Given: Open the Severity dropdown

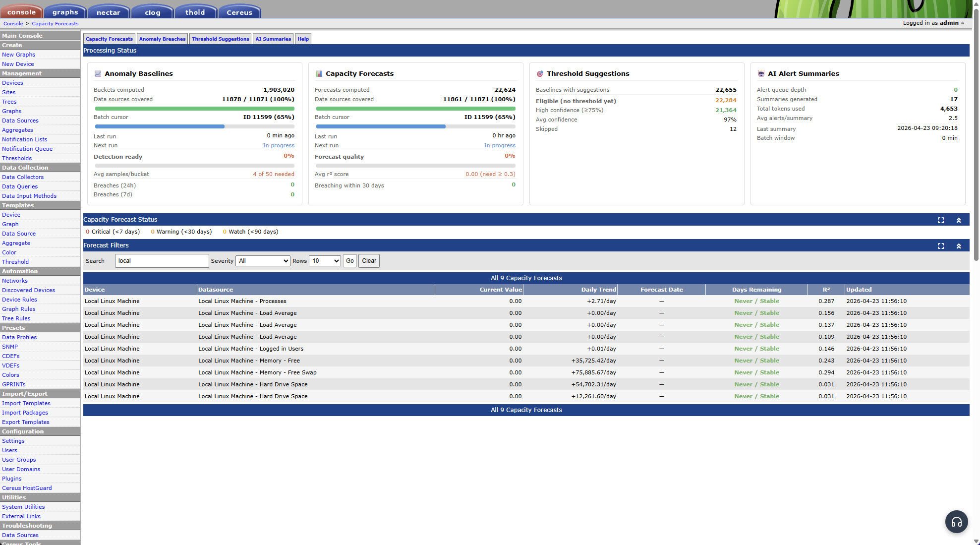Looking at the screenshot, I should point(263,261).
